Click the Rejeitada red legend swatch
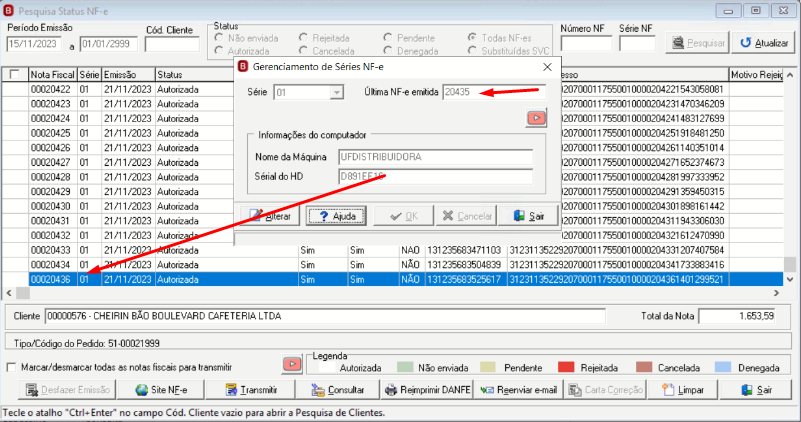The image size is (801, 422). 566,367
